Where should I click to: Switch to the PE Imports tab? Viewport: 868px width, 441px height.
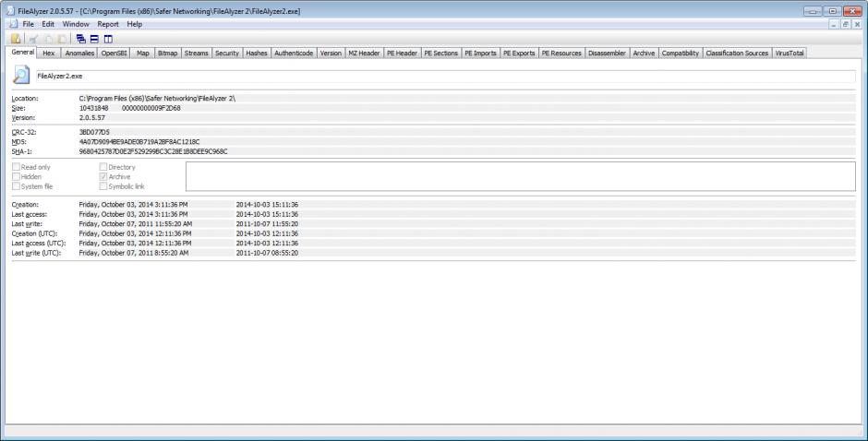click(480, 54)
